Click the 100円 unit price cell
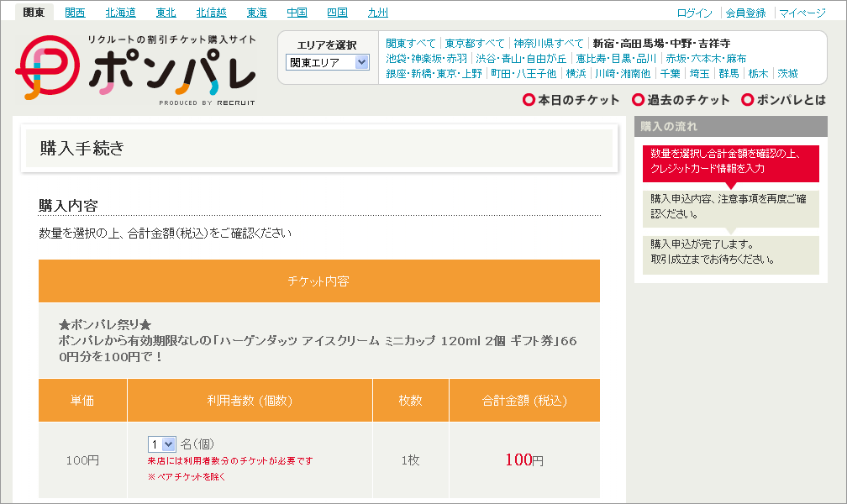 click(82, 460)
